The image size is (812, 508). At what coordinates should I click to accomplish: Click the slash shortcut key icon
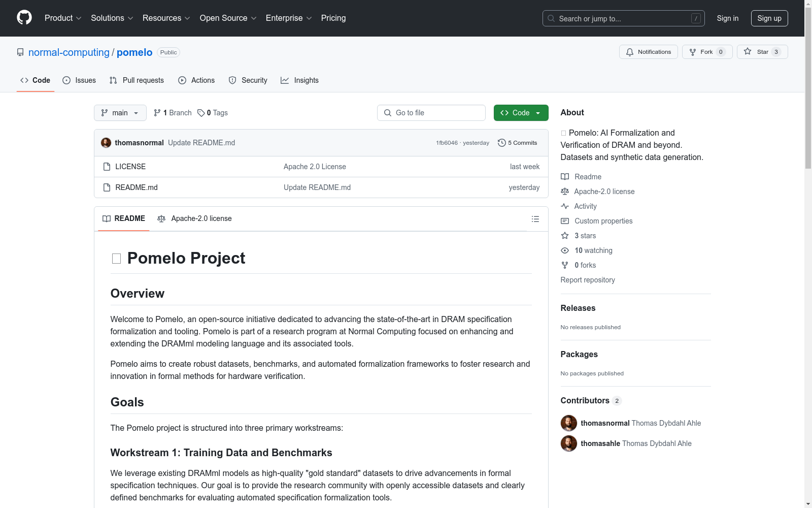click(x=696, y=18)
